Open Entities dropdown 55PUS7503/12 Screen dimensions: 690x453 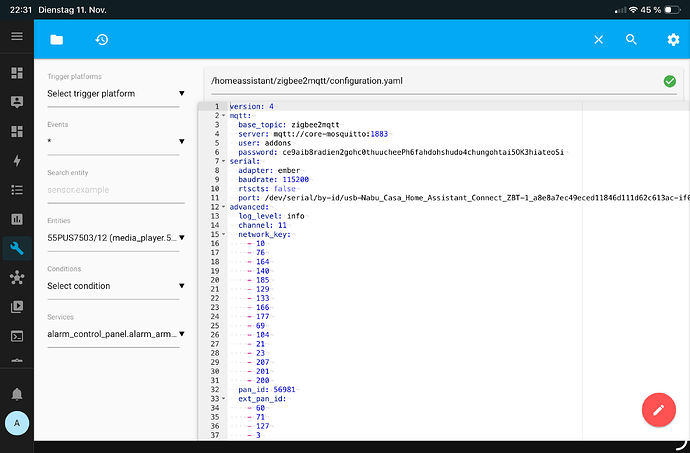pyautogui.click(x=116, y=238)
